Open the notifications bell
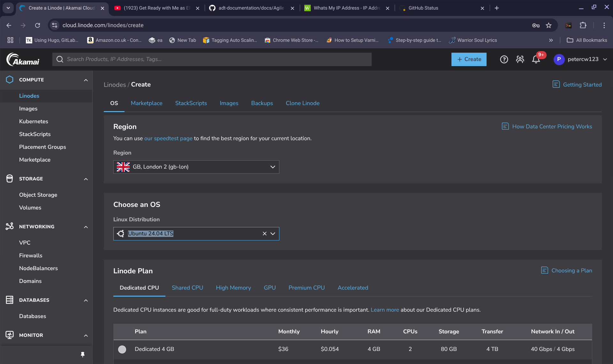Screen dimensions: 613x364 click(x=536, y=59)
